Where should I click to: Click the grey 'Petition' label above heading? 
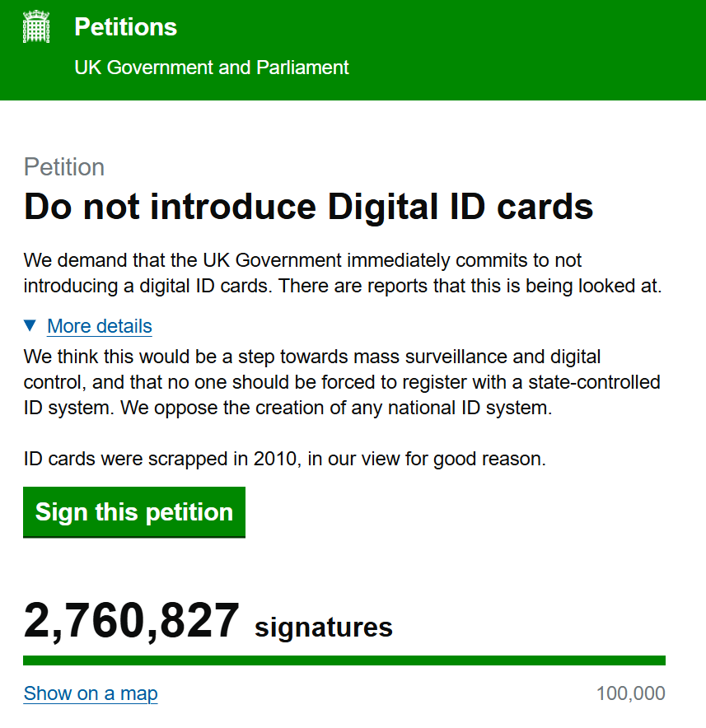[x=64, y=167]
